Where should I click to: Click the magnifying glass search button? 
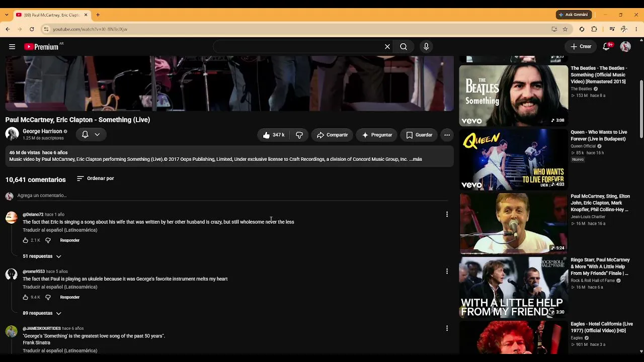(404, 47)
